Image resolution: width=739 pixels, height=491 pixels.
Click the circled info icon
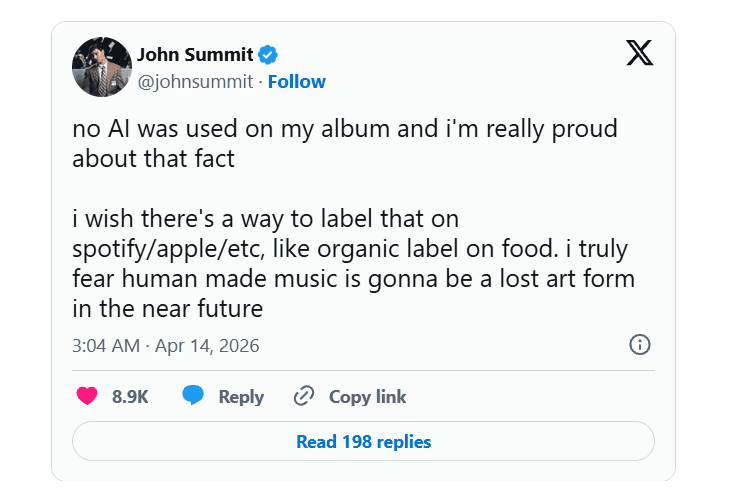[640, 345]
